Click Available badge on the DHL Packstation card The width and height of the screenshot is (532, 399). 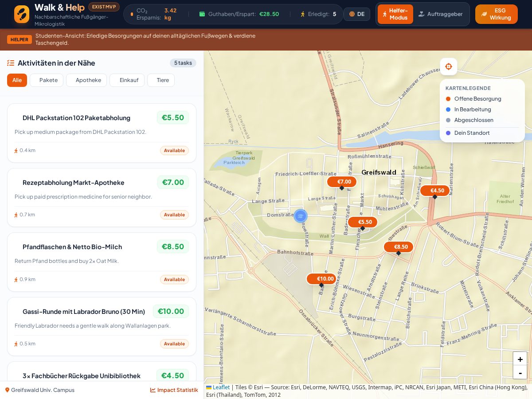[174, 150]
